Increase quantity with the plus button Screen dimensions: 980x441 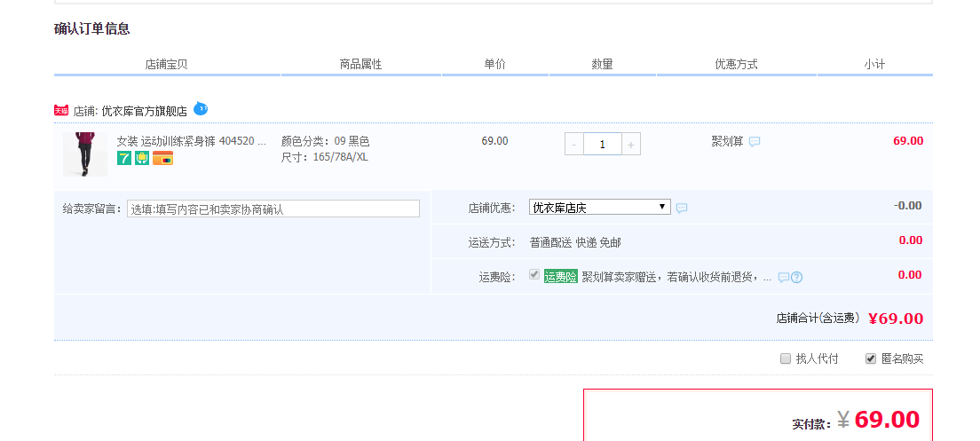(630, 145)
